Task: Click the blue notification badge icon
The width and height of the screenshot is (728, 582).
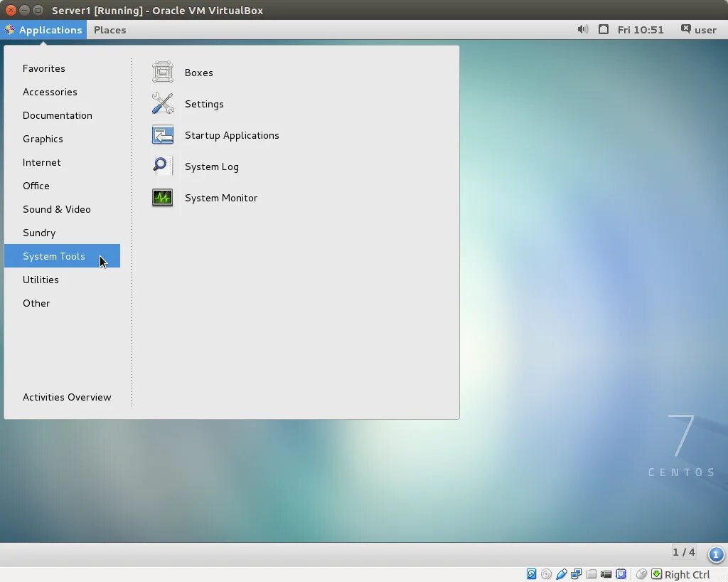Action: click(x=715, y=554)
